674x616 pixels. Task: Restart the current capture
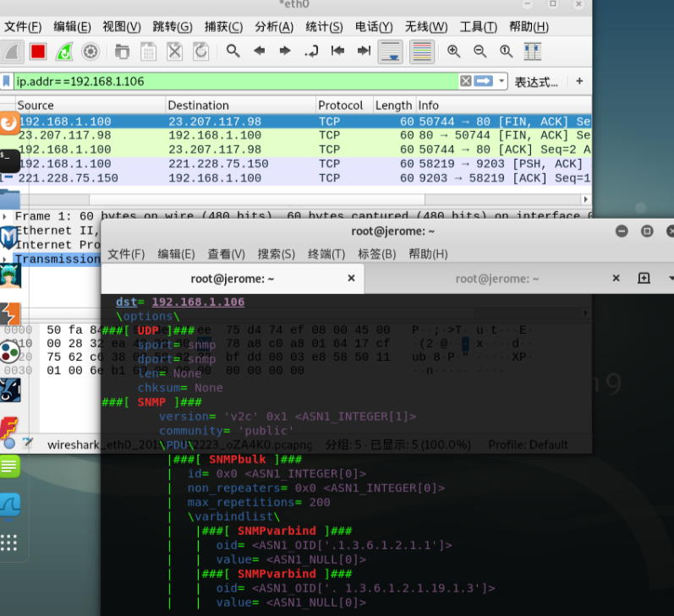click(x=64, y=52)
